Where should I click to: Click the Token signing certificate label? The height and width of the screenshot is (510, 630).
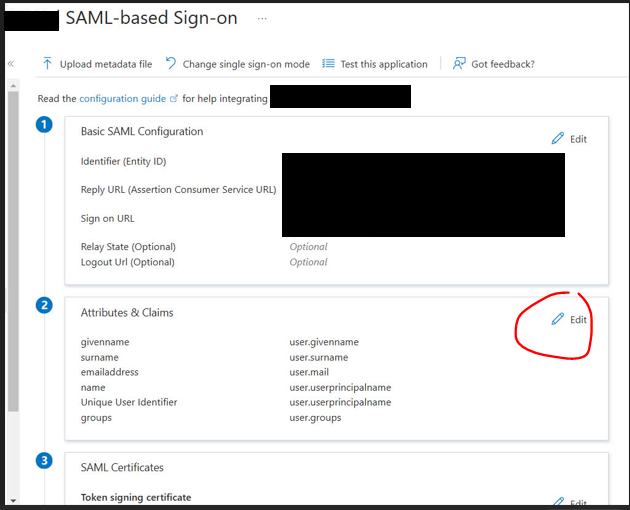point(136,498)
